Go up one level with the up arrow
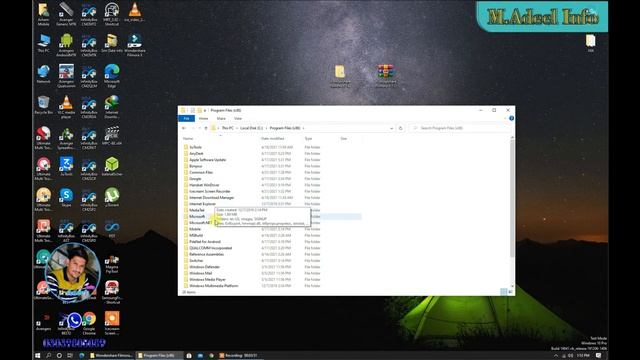 tap(206, 128)
